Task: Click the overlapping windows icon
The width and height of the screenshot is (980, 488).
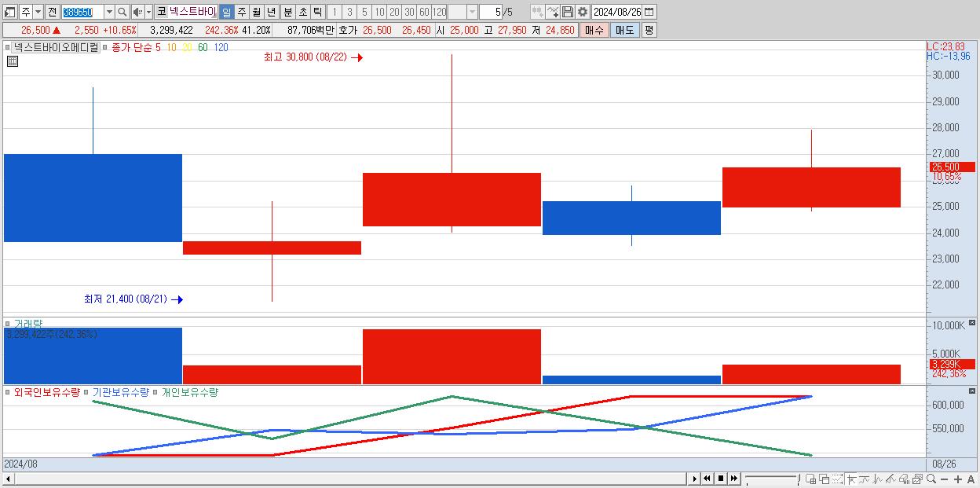Action: (825, 479)
